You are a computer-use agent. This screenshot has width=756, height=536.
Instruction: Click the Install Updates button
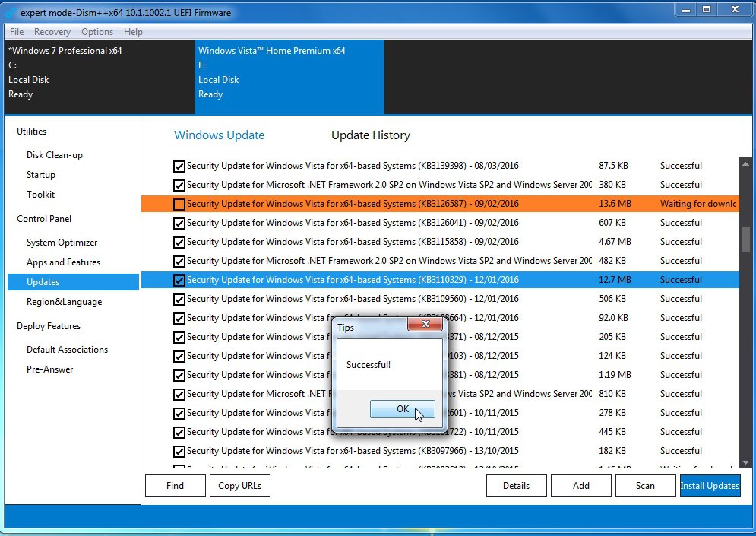tap(710, 486)
